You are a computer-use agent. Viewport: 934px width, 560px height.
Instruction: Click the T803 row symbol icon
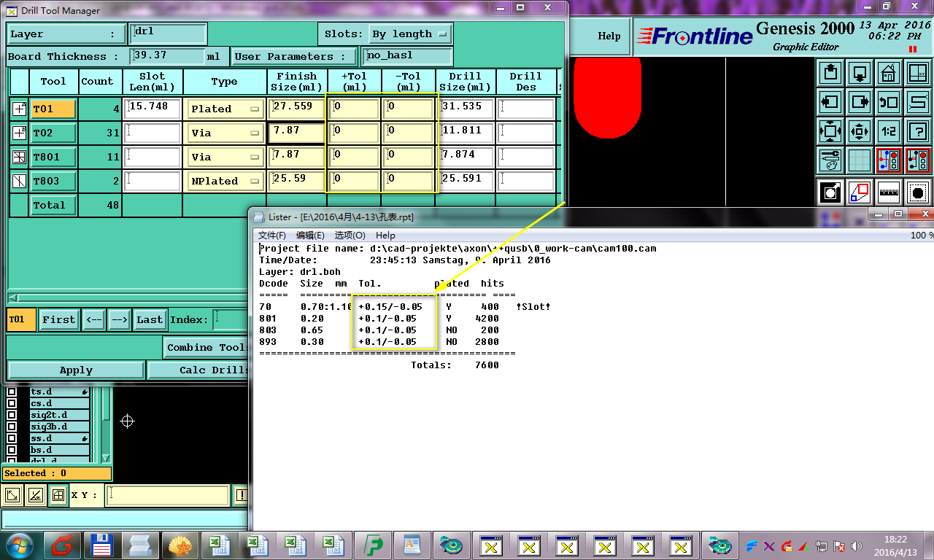[19, 181]
